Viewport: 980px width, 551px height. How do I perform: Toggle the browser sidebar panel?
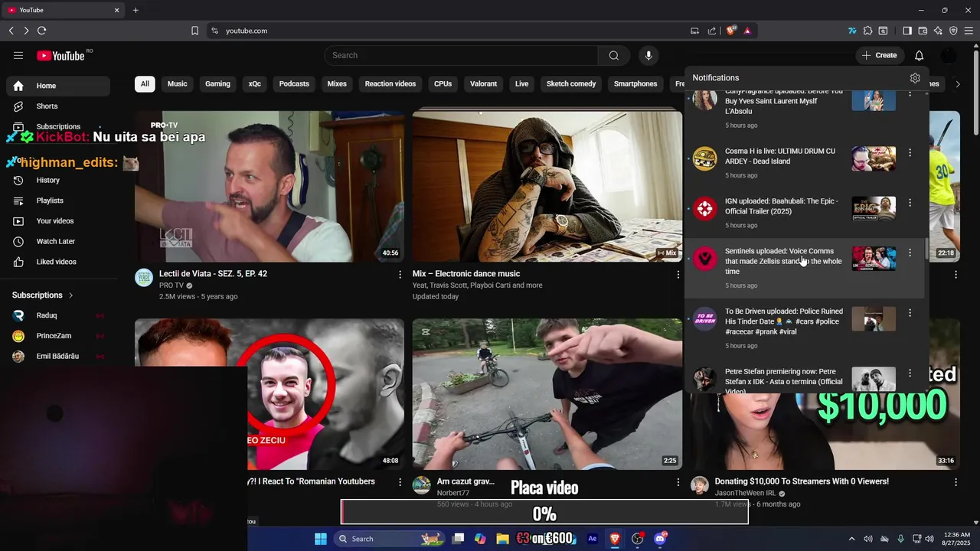907,31
